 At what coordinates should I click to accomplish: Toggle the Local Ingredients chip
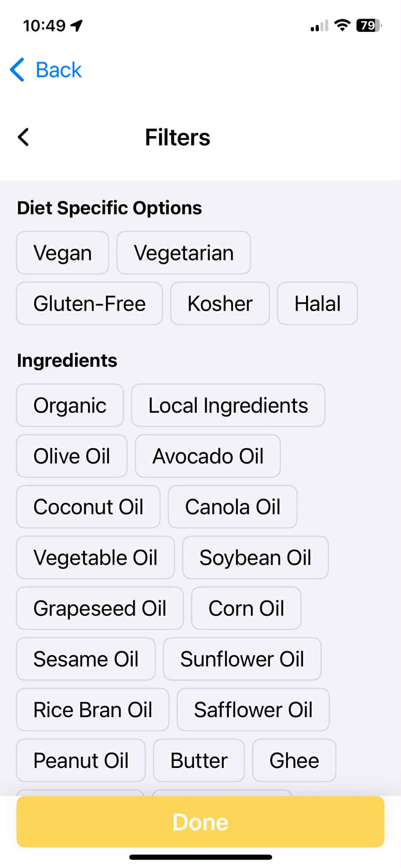coord(228,405)
